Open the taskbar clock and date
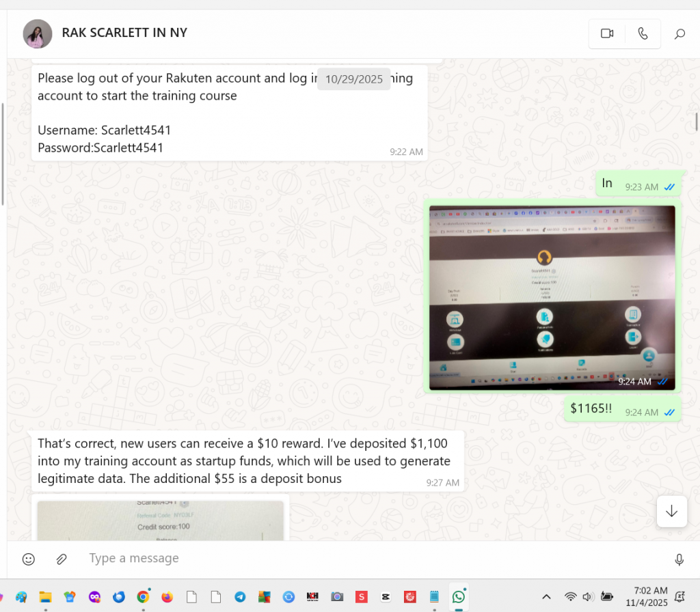The height and width of the screenshot is (612, 700). point(650,596)
